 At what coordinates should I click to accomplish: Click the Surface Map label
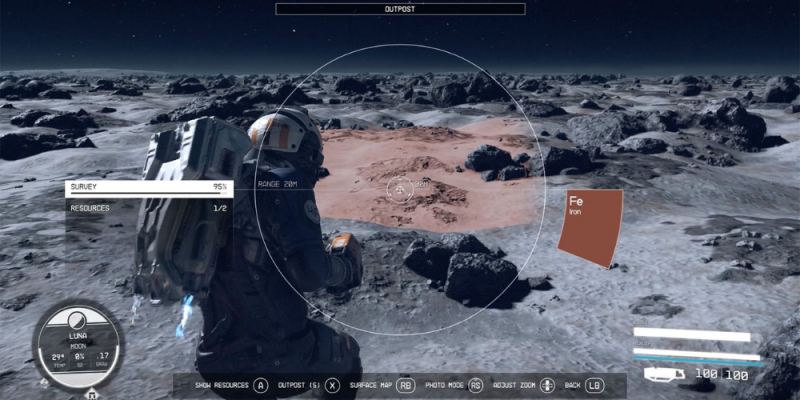370,385
